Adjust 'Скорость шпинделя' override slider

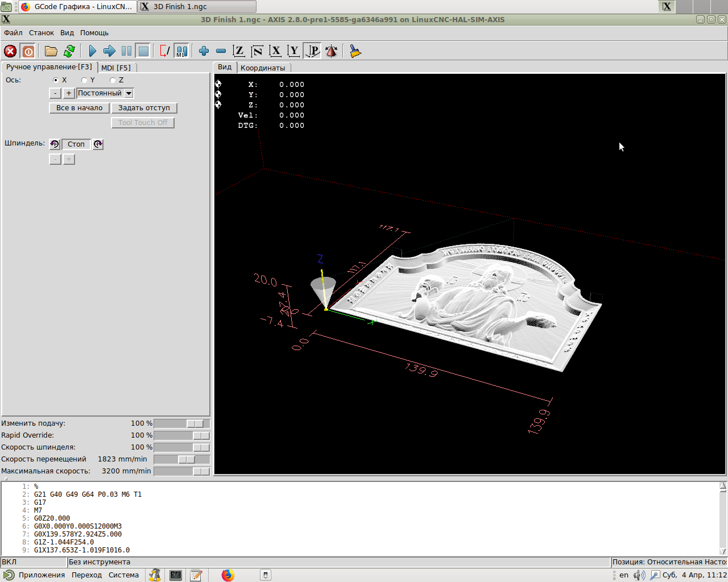click(x=181, y=447)
